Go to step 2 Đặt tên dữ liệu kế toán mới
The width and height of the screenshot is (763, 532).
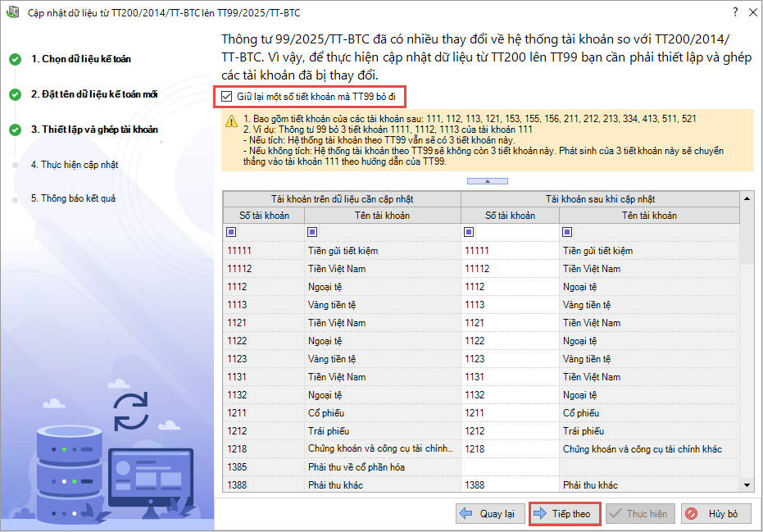pyautogui.click(x=94, y=94)
